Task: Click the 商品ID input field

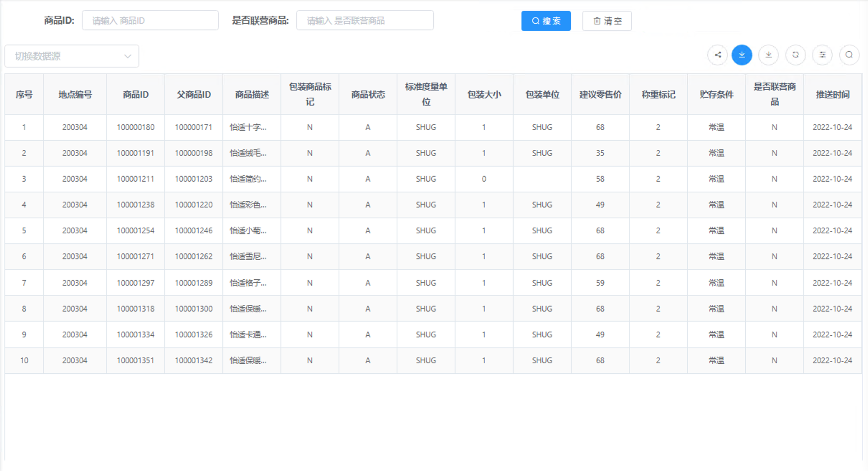Action: click(150, 20)
